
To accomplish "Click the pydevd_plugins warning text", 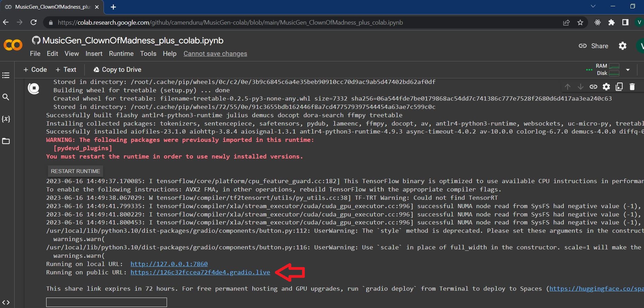I will [x=83, y=148].
